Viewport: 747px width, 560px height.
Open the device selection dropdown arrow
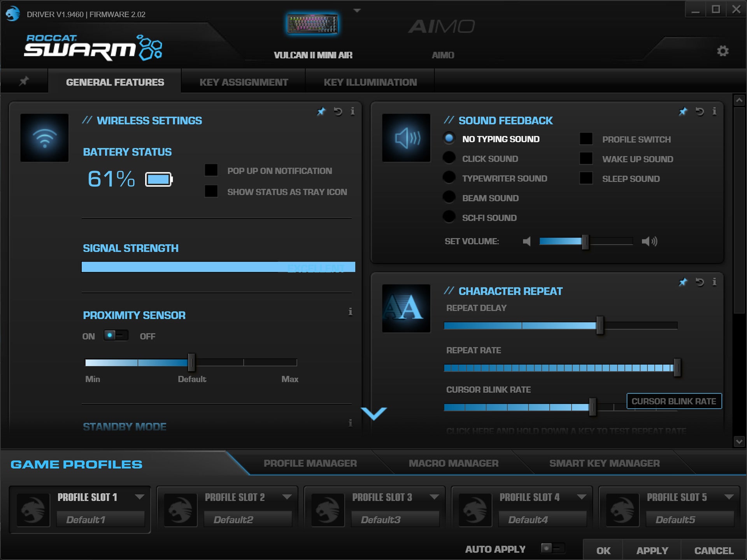[x=357, y=11]
